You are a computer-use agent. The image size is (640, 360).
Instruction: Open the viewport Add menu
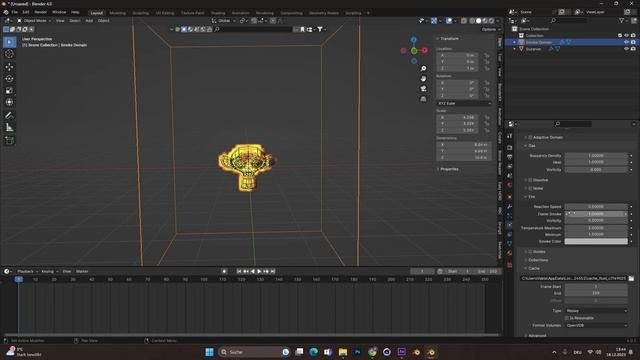pos(89,20)
